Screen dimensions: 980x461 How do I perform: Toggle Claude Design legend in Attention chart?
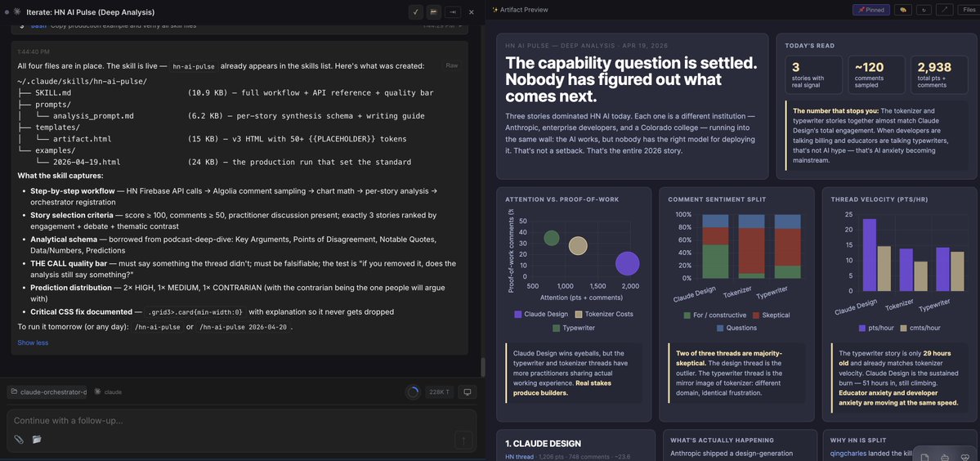tap(541, 314)
